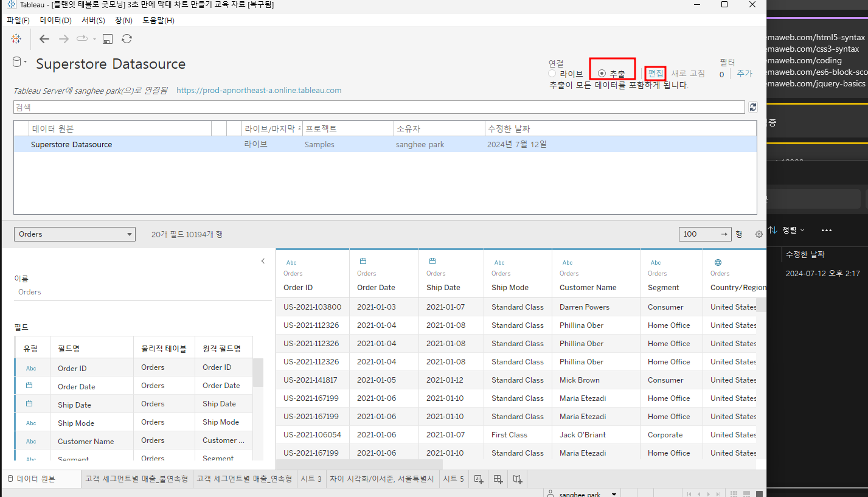
Task: Click the Abc type icon above the Ship Mode column
Action: pyautogui.click(x=499, y=263)
